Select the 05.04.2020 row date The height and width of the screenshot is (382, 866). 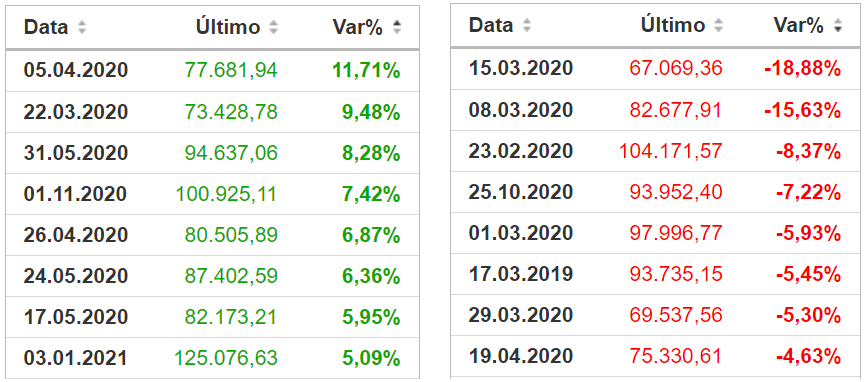76,71
